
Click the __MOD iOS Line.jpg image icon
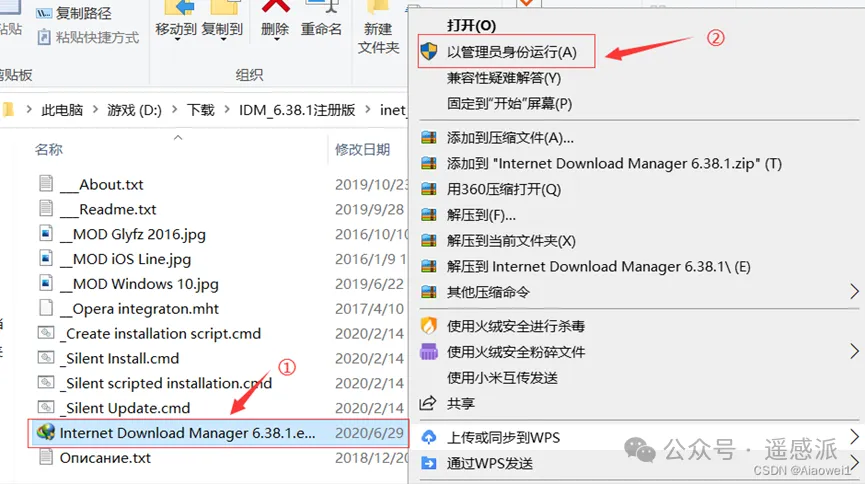coord(46,258)
